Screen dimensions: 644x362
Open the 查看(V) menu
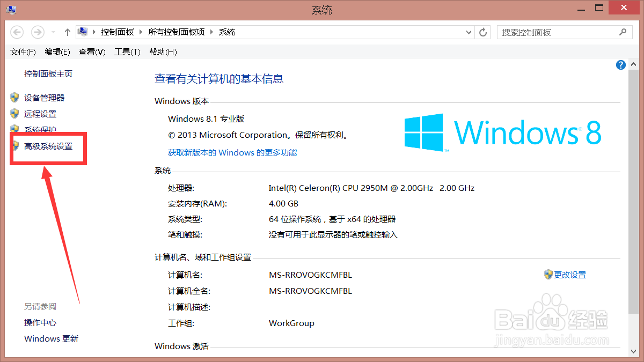pos(92,52)
